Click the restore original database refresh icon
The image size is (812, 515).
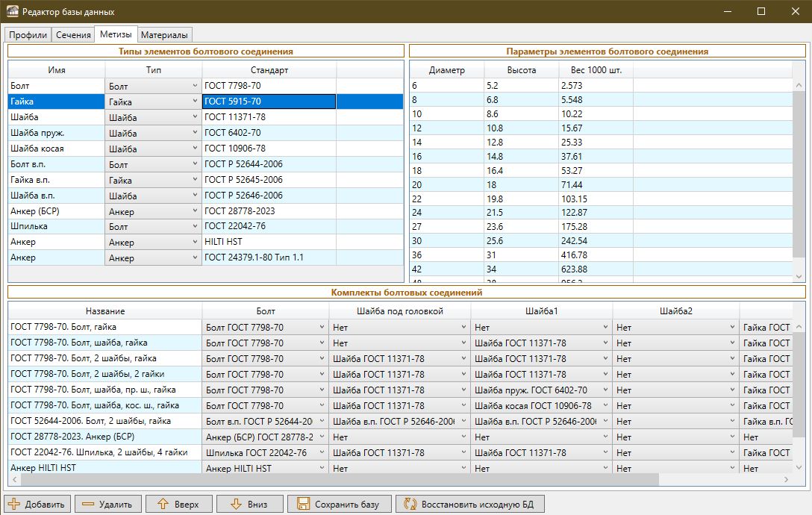[x=410, y=504]
